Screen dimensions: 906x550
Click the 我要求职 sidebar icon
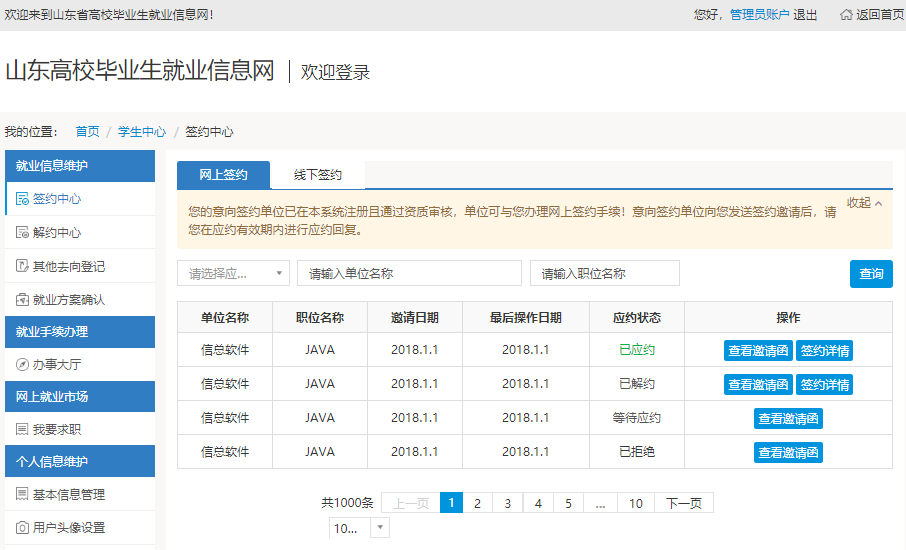(22, 429)
